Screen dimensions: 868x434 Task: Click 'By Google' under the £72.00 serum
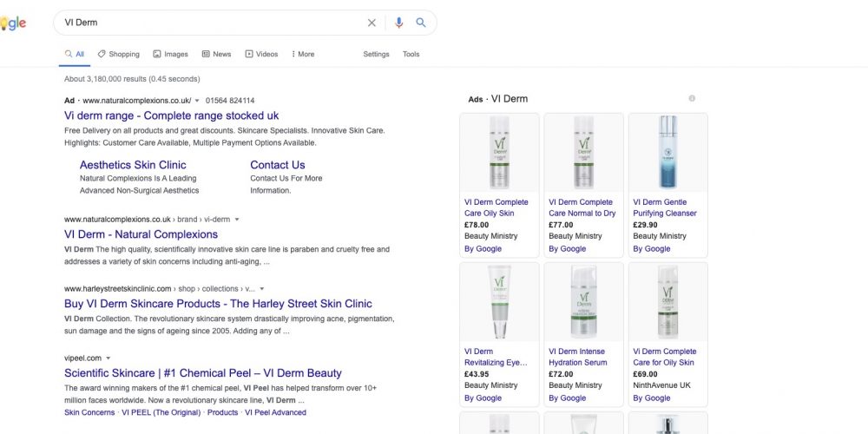click(567, 398)
